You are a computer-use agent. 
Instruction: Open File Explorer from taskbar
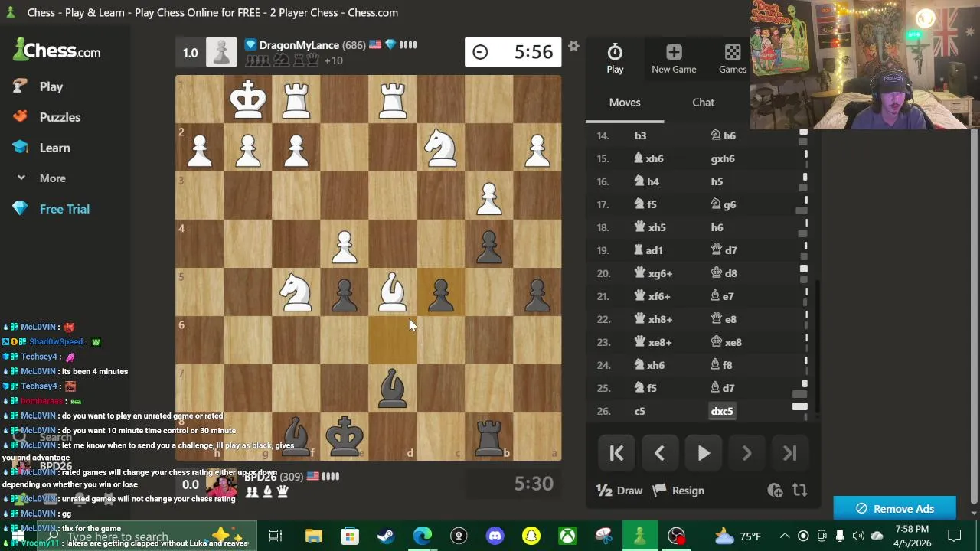tap(313, 536)
